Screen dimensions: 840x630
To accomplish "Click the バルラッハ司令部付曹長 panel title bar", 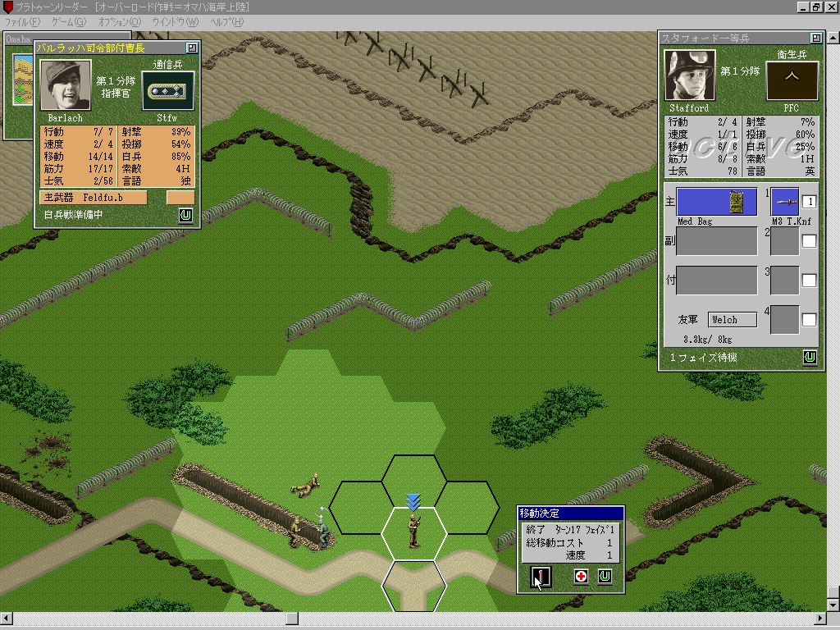I will [110, 48].
